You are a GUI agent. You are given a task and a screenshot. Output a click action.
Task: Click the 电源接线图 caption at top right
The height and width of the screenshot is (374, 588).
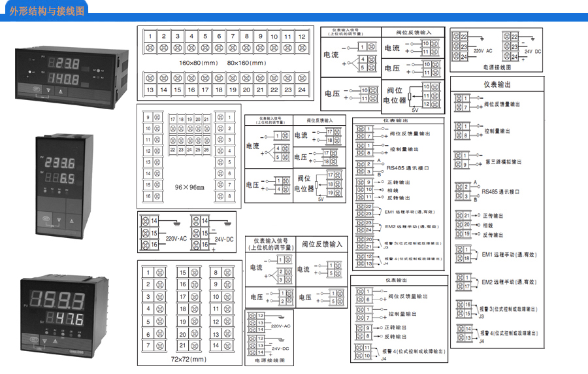click(x=497, y=67)
